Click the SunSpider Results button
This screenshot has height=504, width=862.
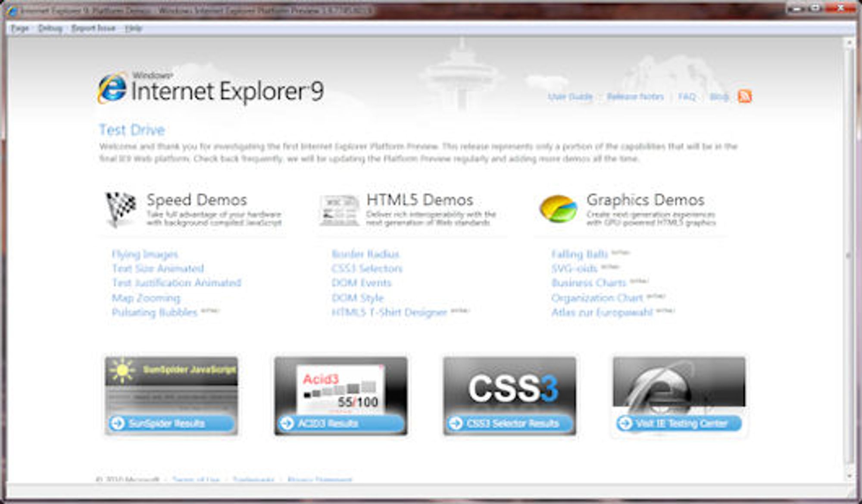pyautogui.click(x=172, y=423)
